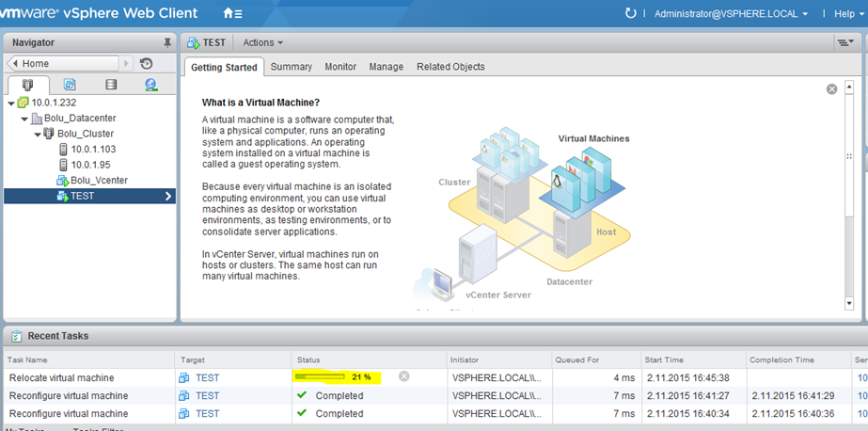The width and height of the screenshot is (868, 431).
Task: Cancel the Relocate virtual machine task
Action: pyautogui.click(x=403, y=376)
